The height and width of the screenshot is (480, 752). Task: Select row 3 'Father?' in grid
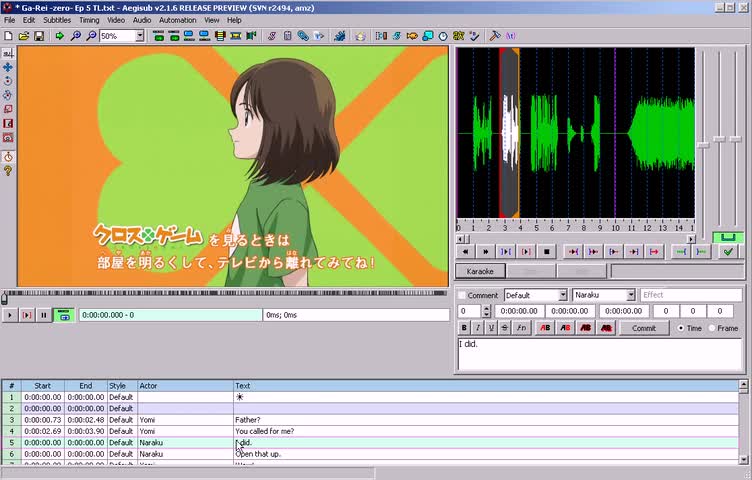(370, 420)
